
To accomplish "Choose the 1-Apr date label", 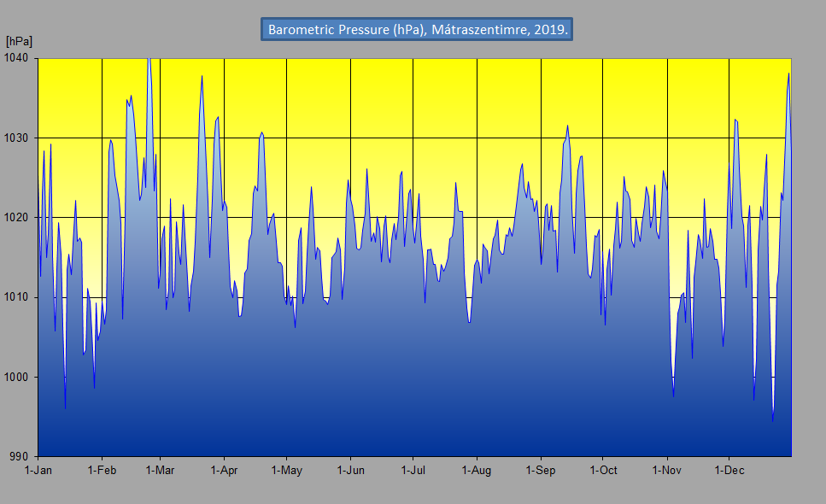I will coord(224,471).
